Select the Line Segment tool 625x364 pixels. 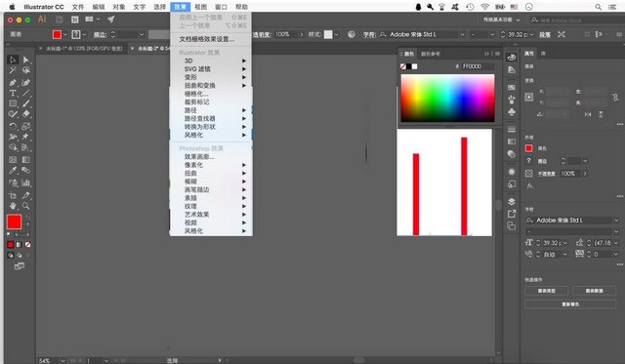26,93
